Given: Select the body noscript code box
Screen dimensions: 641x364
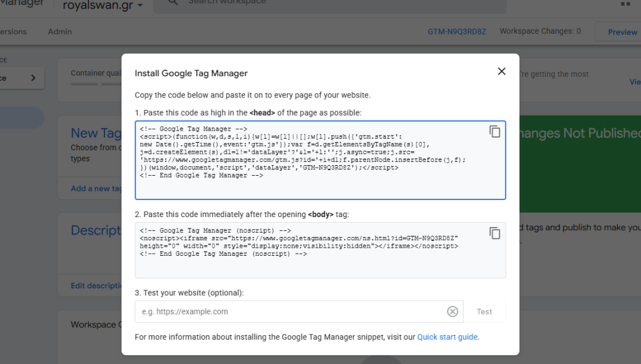Looking at the screenshot, I should pos(320,250).
